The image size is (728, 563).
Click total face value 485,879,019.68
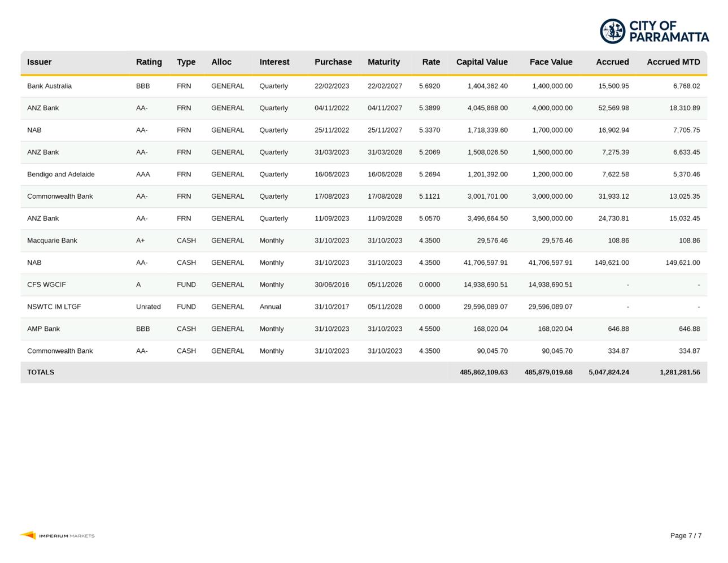pyautogui.click(x=548, y=372)
